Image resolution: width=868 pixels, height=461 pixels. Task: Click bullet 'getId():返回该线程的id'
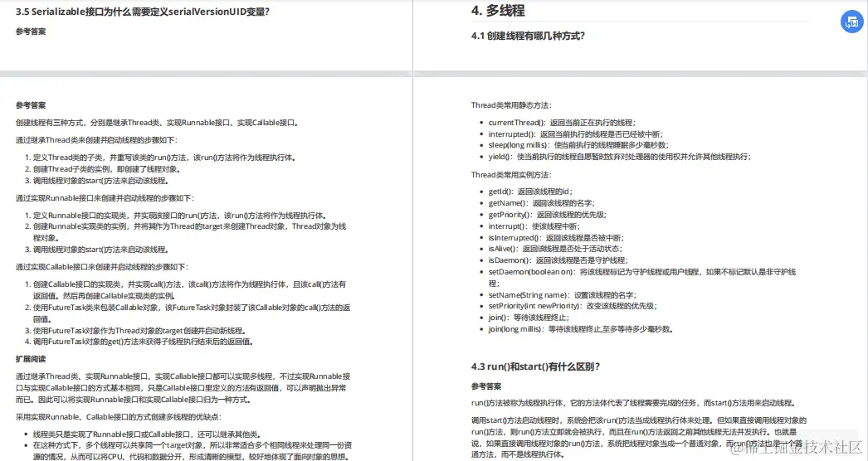point(530,192)
